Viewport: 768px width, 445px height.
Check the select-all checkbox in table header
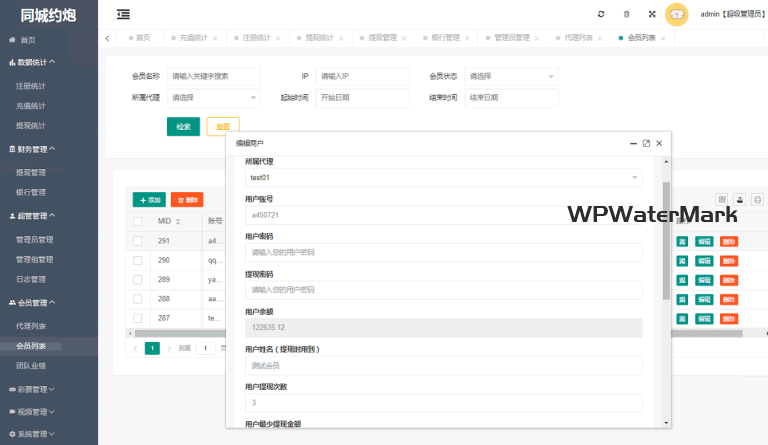138,221
